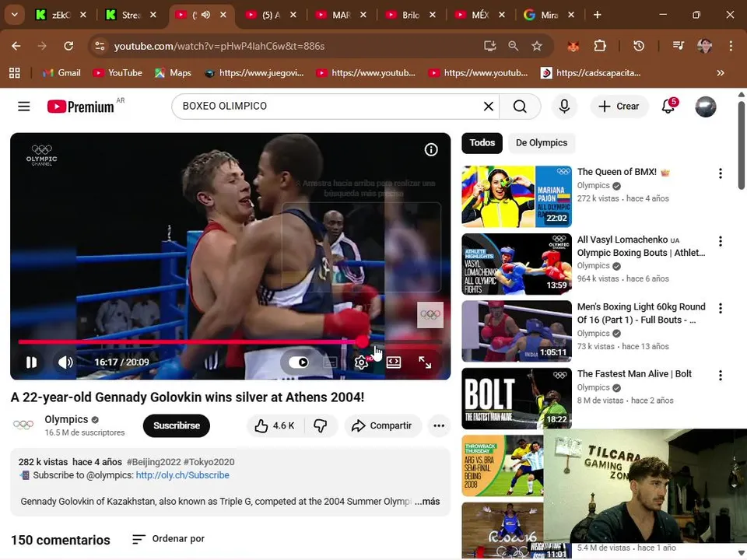
Task: Open video settings gear icon
Action: pos(361,362)
